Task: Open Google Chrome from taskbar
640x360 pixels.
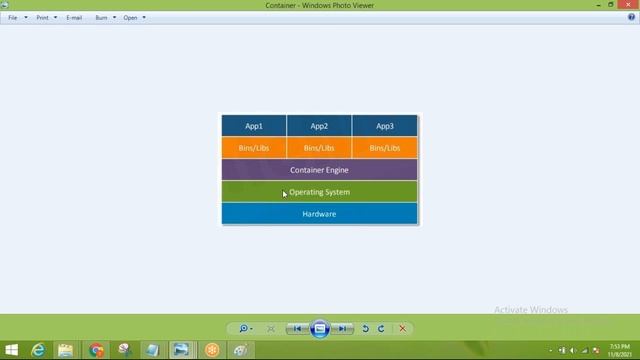Action: (x=96, y=350)
